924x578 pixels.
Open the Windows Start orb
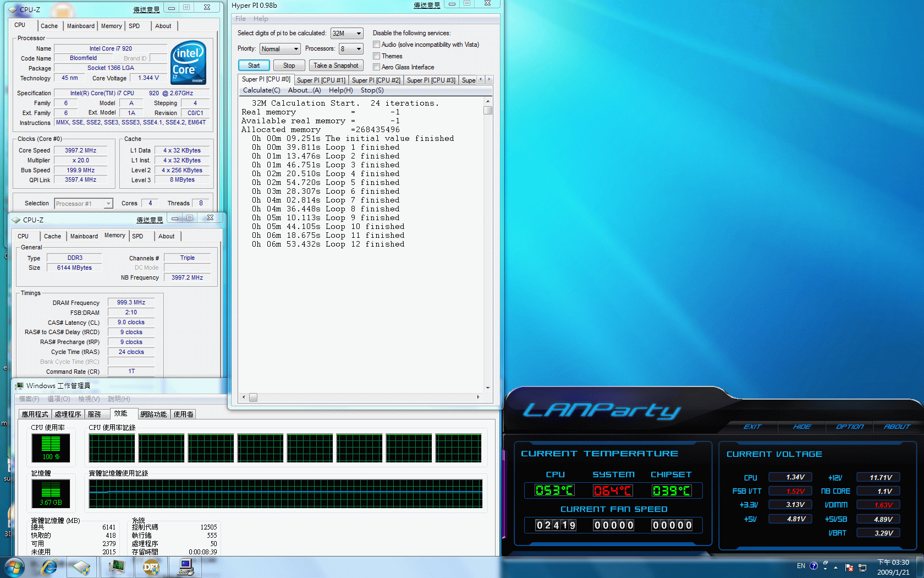click(15, 567)
